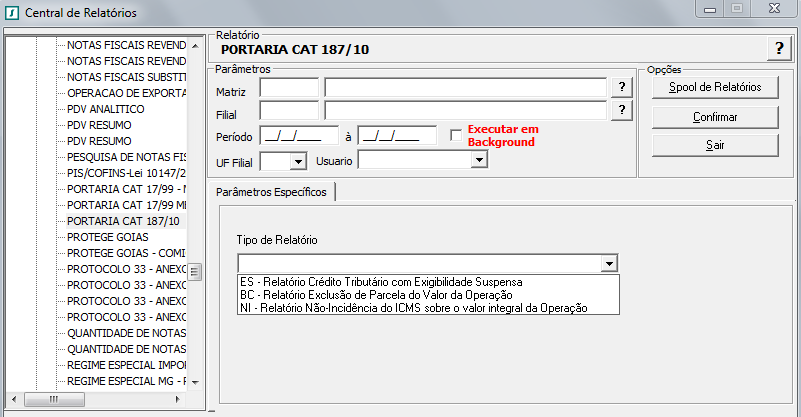801x417 pixels.
Task: Click the Confirmar button
Action: click(x=715, y=117)
